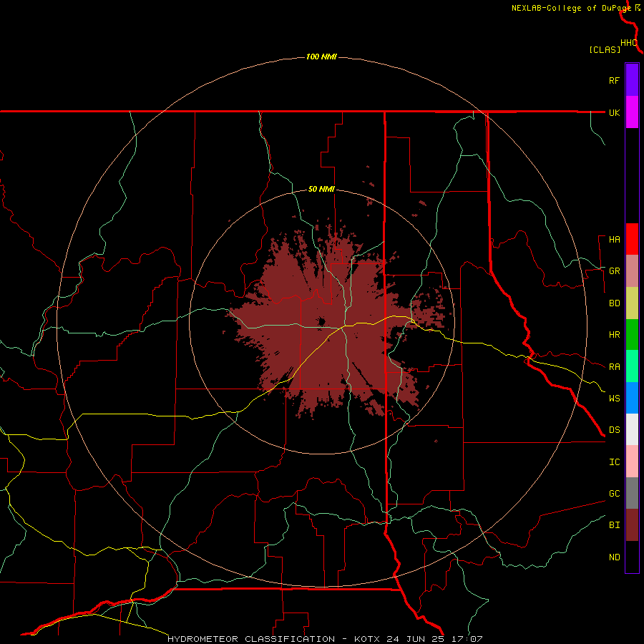Select the gray GC legend swatch

point(632,493)
